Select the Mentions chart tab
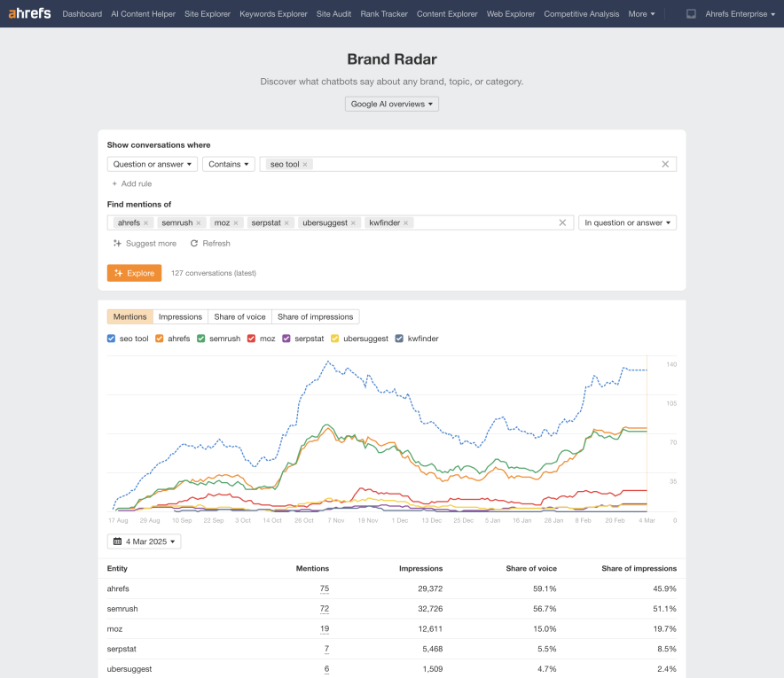The image size is (784, 678). (x=130, y=316)
